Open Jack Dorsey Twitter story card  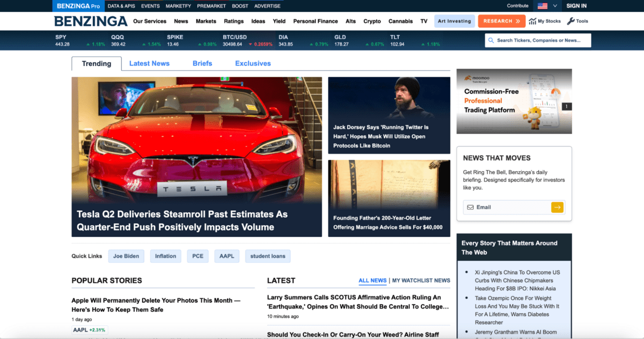click(x=389, y=115)
